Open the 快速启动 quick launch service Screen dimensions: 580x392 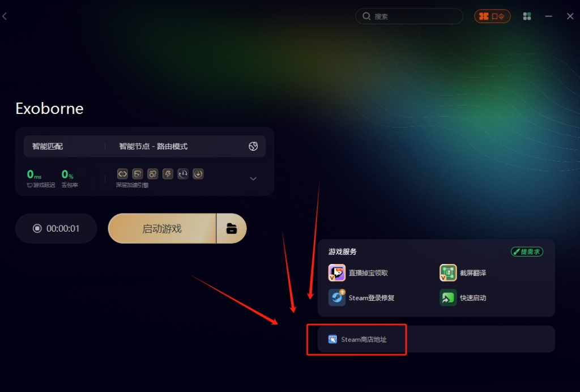463,298
